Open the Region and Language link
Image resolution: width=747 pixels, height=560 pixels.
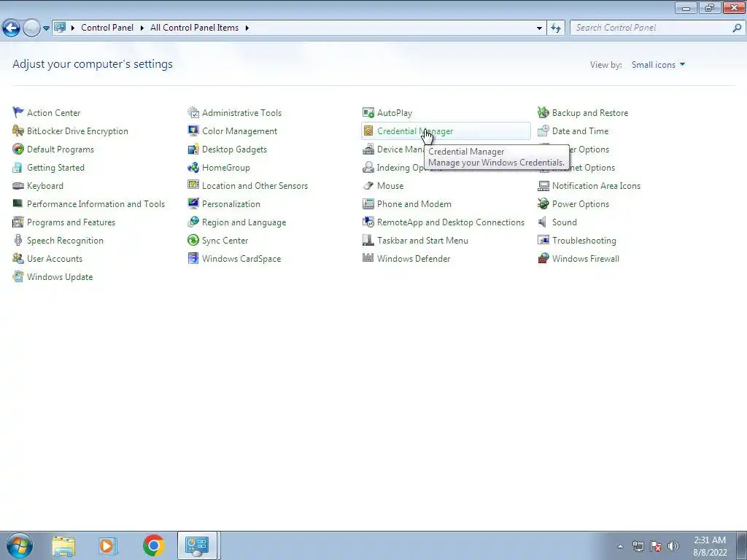[x=244, y=222]
